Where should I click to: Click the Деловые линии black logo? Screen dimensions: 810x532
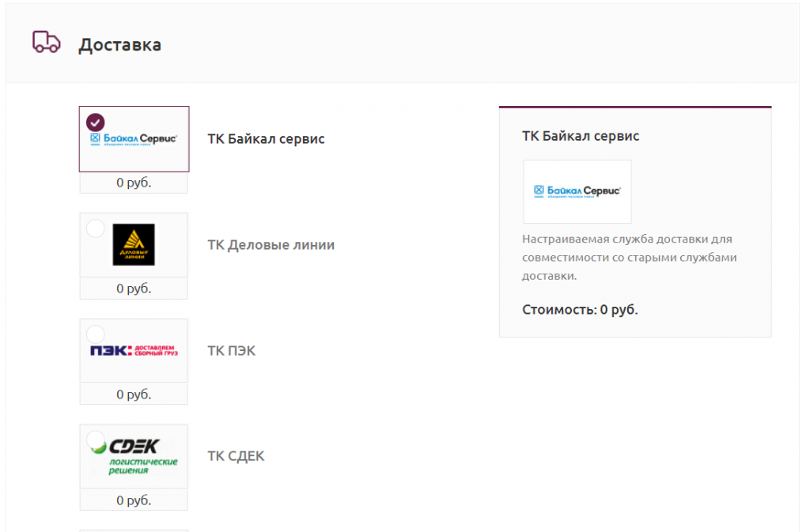[134, 244]
